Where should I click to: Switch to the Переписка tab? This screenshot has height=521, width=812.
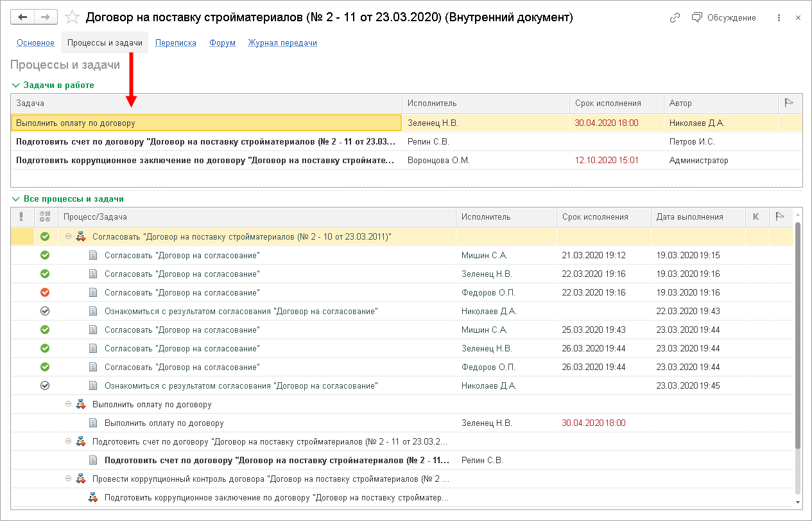pos(175,42)
